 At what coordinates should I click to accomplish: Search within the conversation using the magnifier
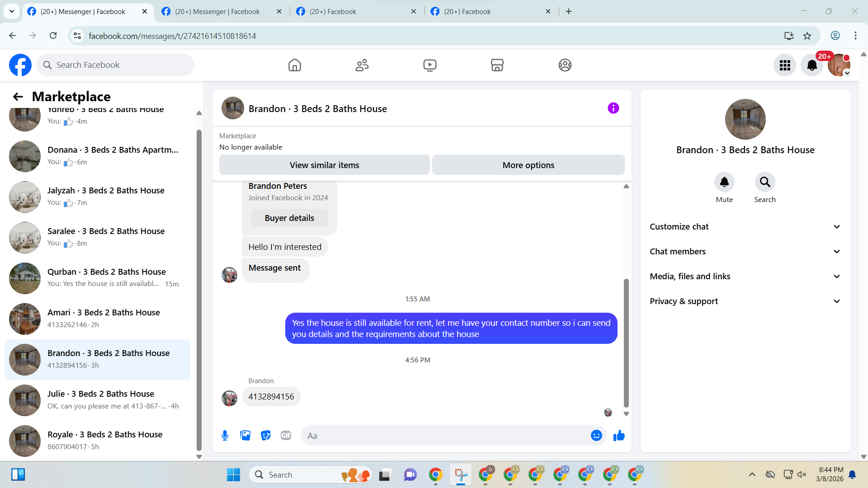[x=764, y=182]
